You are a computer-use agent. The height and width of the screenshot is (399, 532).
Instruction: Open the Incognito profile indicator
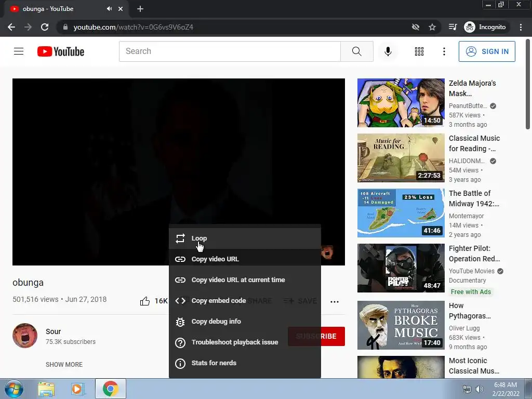(x=485, y=27)
